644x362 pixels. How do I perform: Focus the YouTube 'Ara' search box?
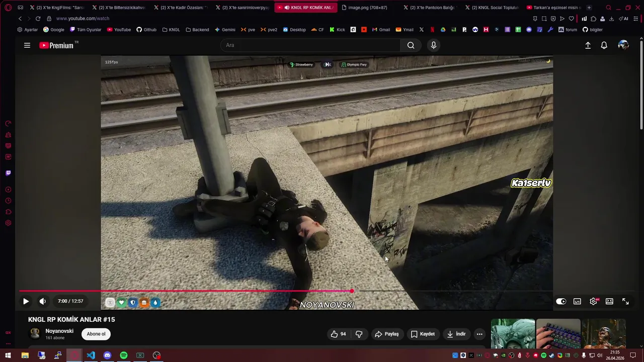tap(310, 45)
